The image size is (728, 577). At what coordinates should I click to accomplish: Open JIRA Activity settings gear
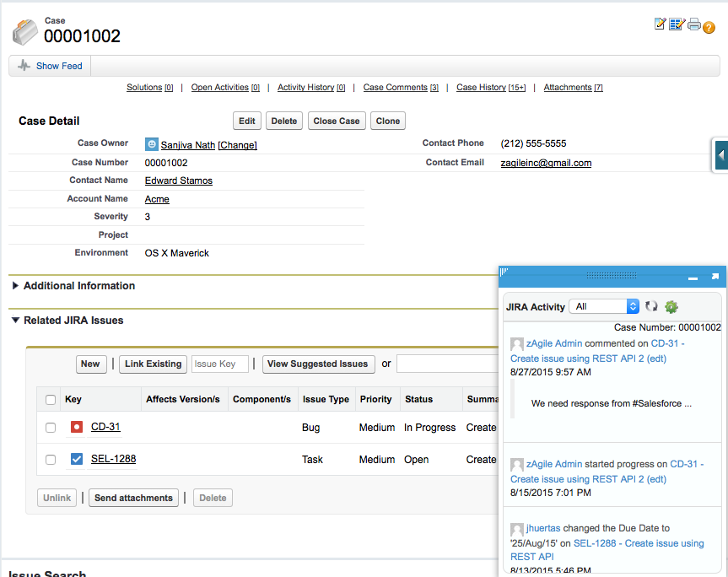point(671,306)
